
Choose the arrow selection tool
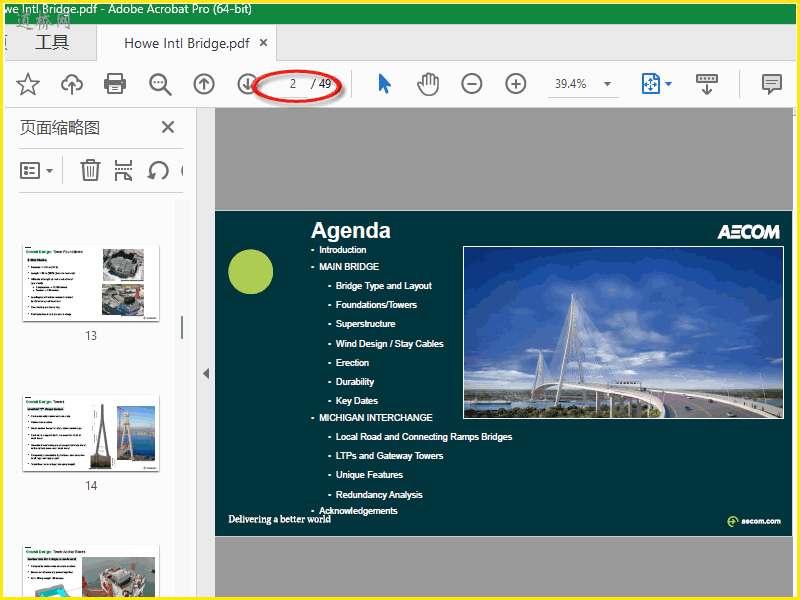385,84
